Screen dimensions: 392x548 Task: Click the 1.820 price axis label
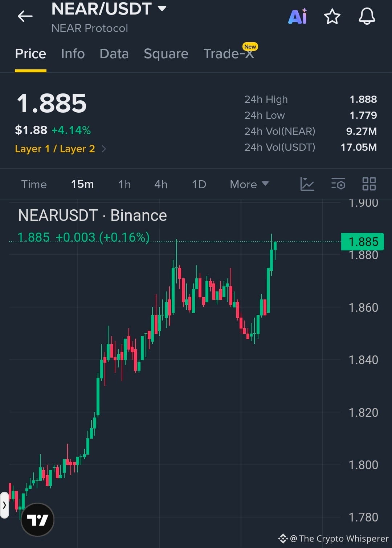[363, 412]
